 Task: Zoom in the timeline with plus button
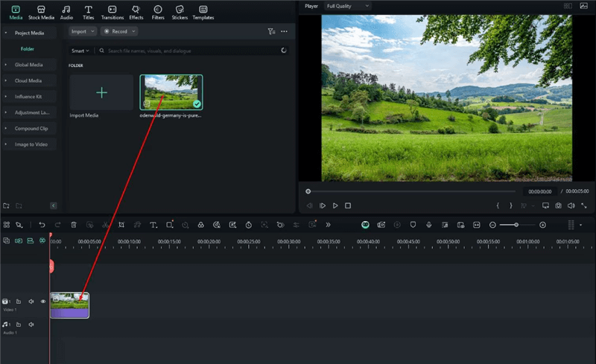tap(543, 225)
